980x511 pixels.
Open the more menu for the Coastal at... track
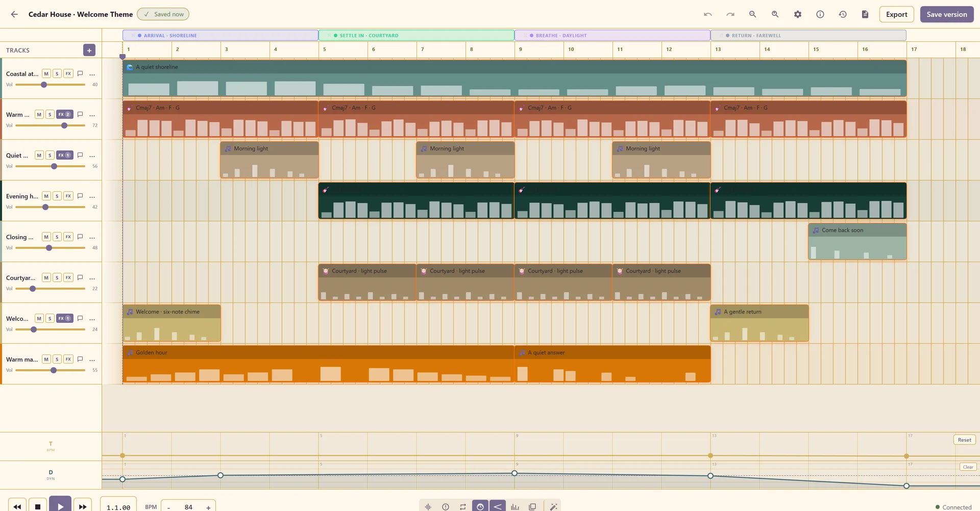click(92, 74)
